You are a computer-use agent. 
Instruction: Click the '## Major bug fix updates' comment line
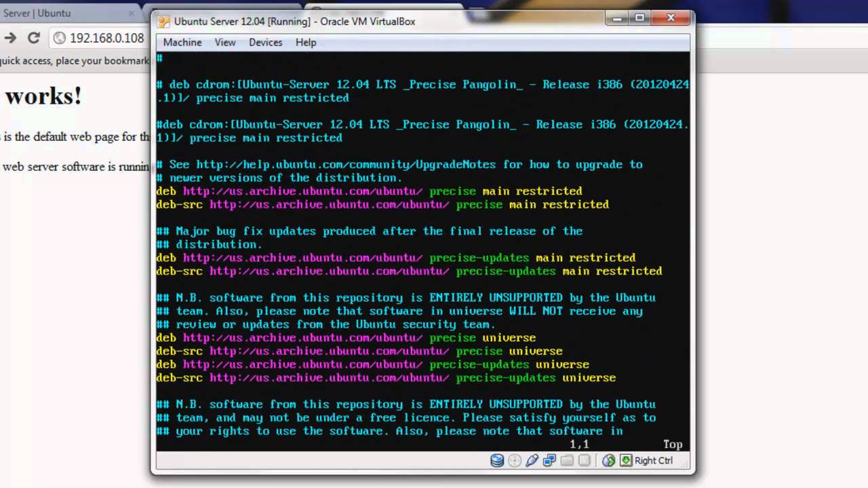point(369,231)
